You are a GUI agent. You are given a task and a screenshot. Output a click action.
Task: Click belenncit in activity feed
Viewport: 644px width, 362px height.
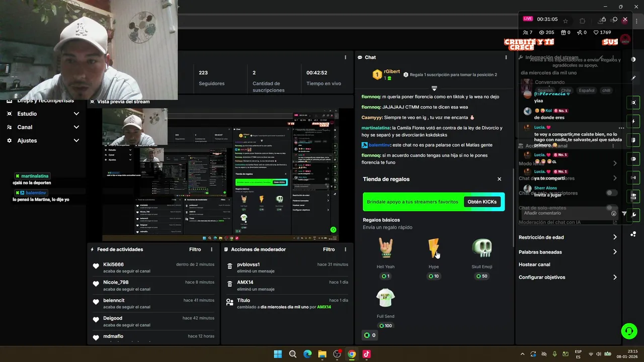coord(114,300)
